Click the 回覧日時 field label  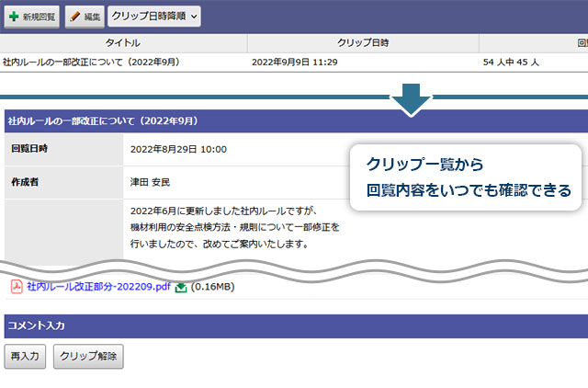[29, 149]
